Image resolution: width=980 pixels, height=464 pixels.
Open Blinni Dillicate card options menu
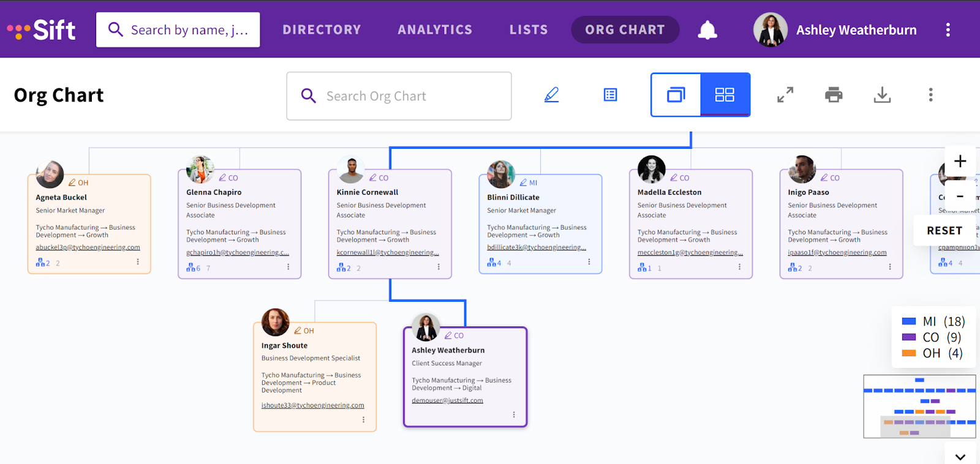coord(589,262)
